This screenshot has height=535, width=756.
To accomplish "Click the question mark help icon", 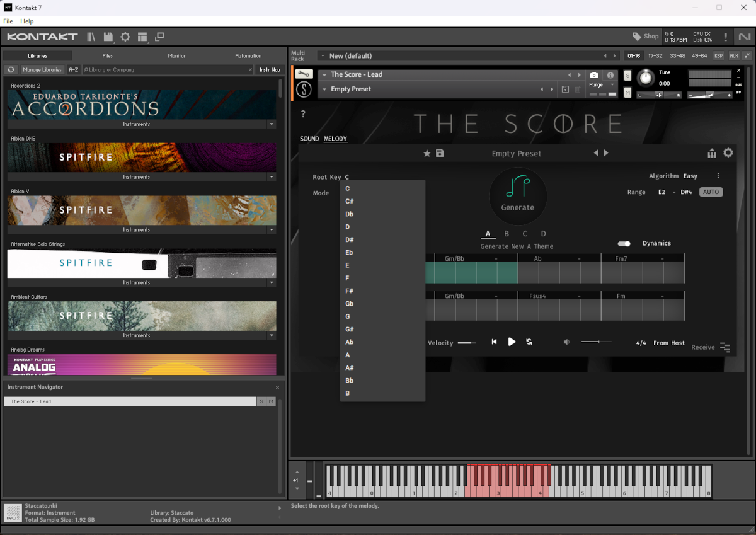I will click(x=303, y=114).
